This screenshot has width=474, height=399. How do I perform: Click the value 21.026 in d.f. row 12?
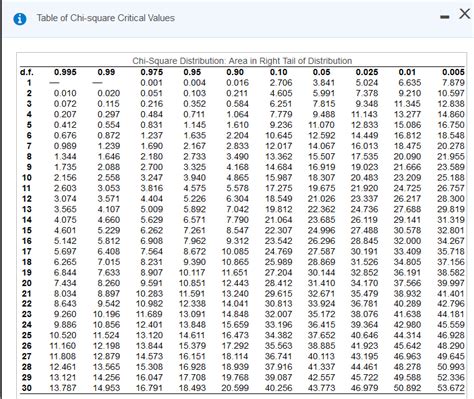tap(322, 199)
